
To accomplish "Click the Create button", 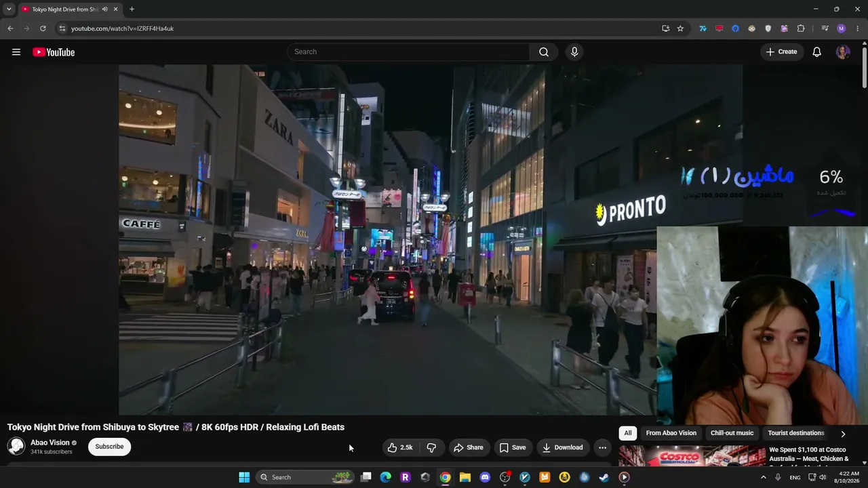I will (781, 52).
